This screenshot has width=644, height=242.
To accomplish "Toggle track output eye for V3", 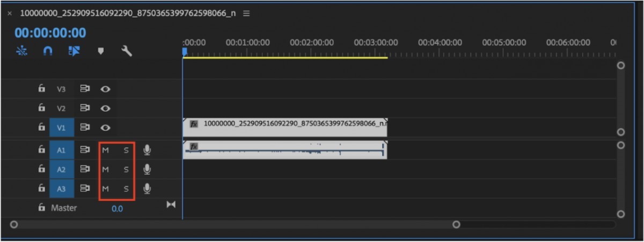I will pyautogui.click(x=106, y=89).
